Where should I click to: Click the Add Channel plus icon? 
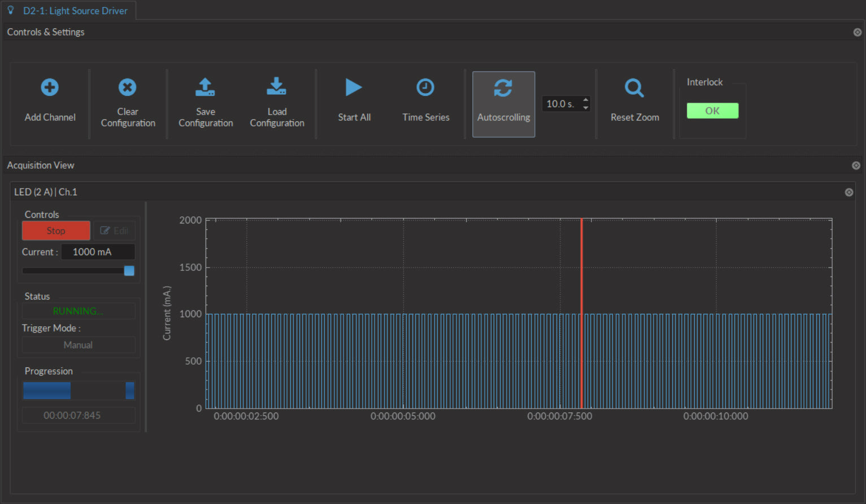point(50,87)
